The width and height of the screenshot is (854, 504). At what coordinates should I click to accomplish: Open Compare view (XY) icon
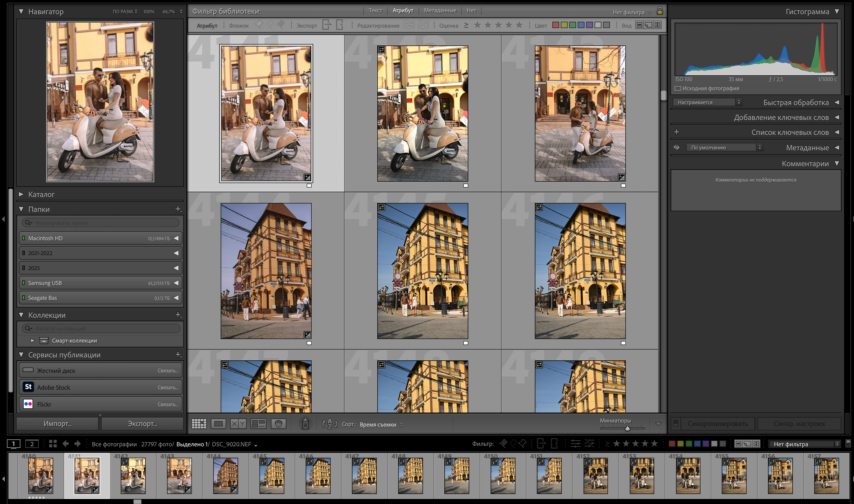pyautogui.click(x=238, y=424)
